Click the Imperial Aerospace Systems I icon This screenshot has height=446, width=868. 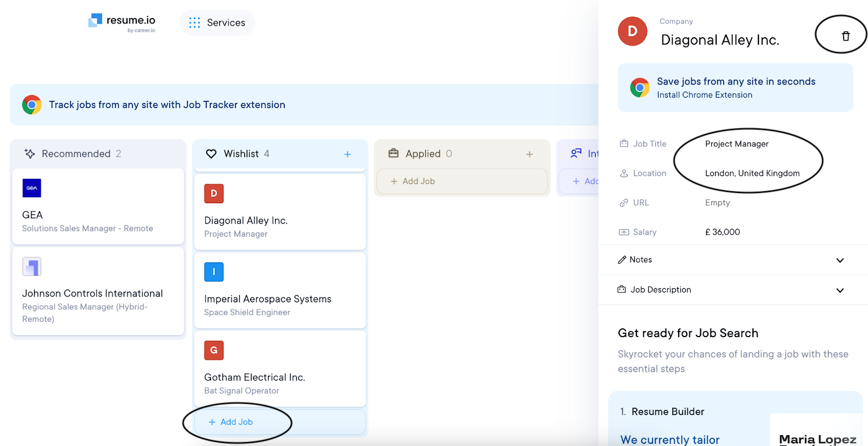[x=214, y=272]
